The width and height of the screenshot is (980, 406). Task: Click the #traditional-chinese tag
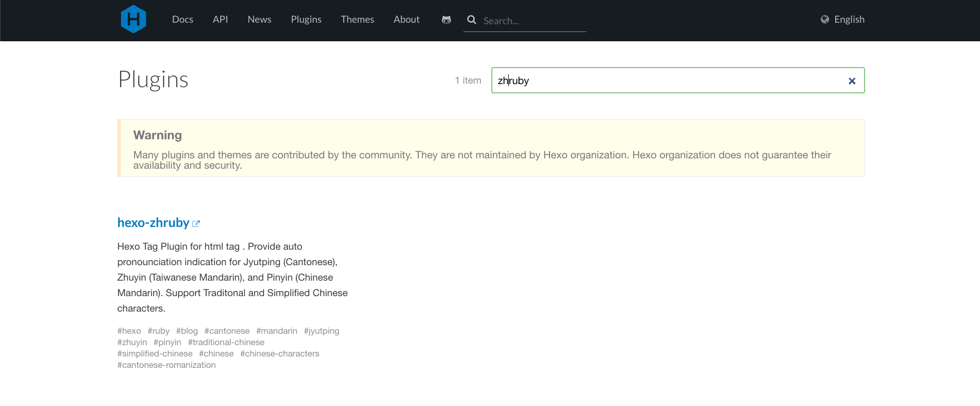pyautogui.click(x=226, y=343)
